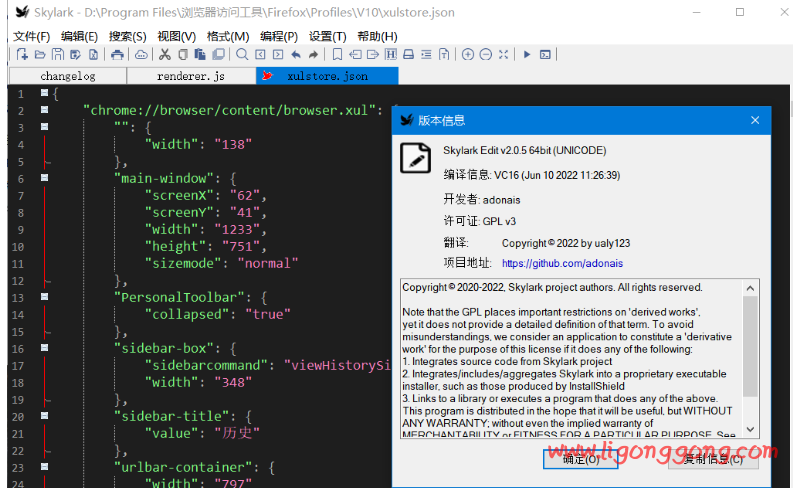This screenshot has width=793, height=488.
Task: Collapse the main-window fold marker
Action: coord(45,178)
